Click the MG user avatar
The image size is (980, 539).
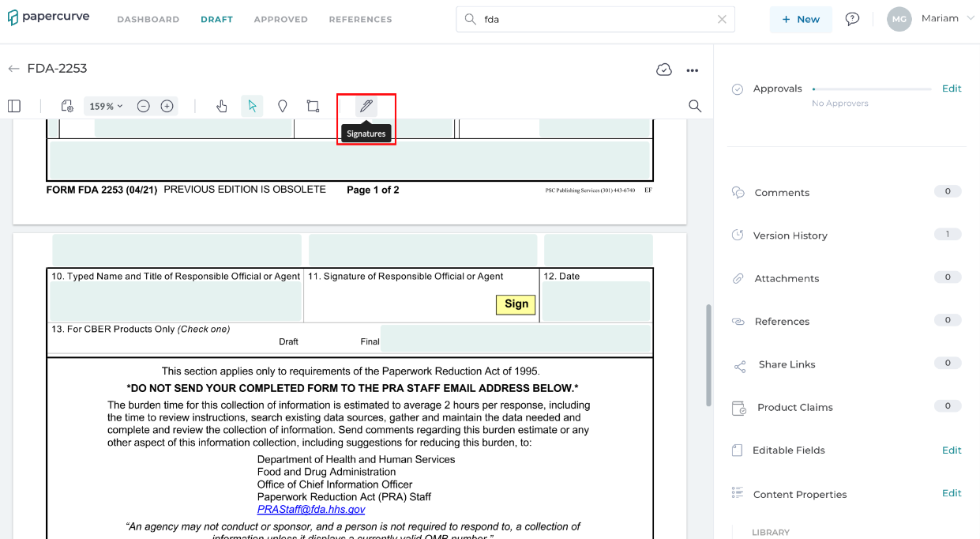coord(899,19)
